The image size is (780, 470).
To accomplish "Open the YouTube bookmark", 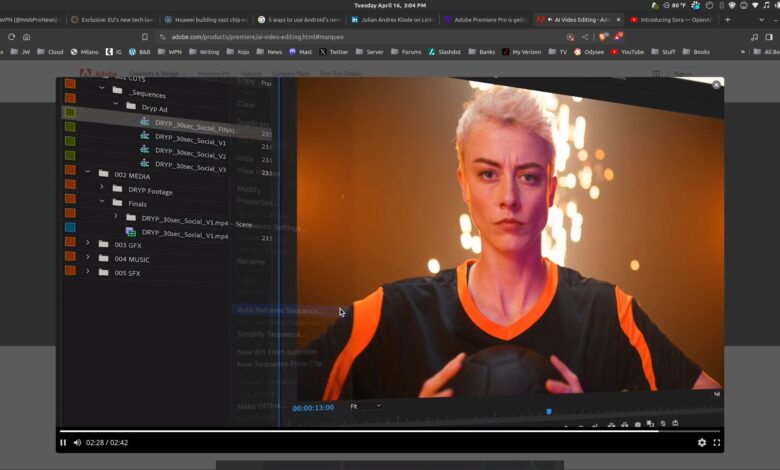I will tap(627, 52).
